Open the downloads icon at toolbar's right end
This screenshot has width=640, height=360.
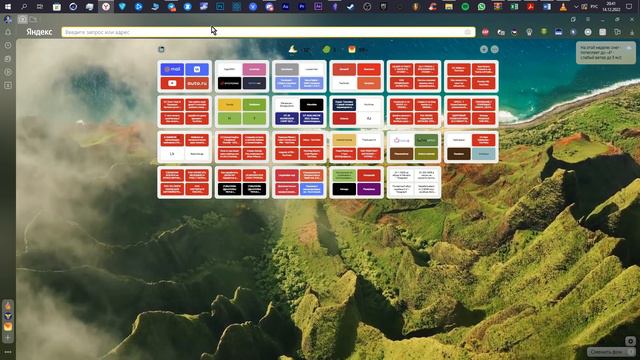632,32
